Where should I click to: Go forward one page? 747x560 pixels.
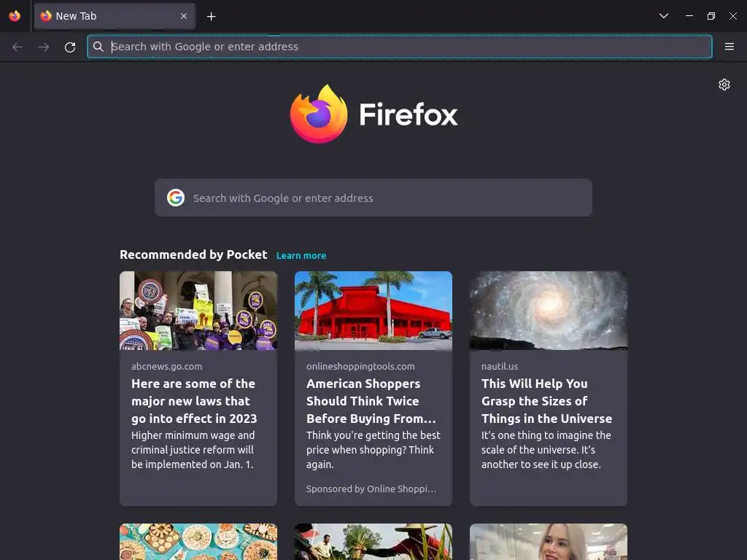pyautogui.click(x=43, y=47)
